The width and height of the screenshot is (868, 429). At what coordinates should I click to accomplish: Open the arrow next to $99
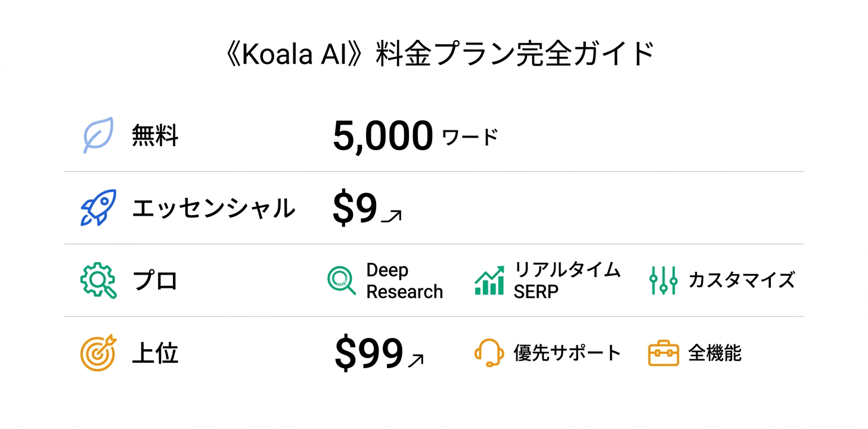point(416,359)
